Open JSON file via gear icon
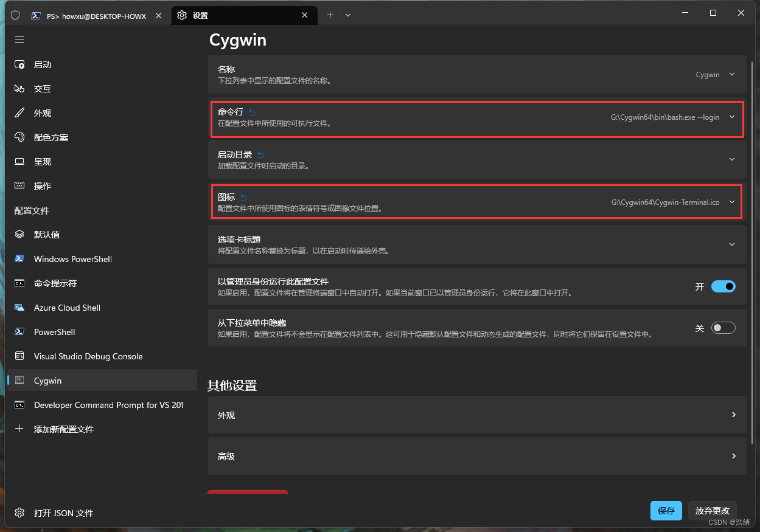 (x=19, y=513)
